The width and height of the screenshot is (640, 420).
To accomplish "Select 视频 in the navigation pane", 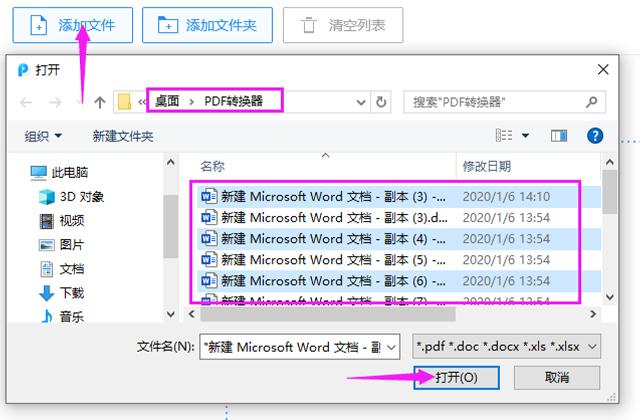I will 62,221.
